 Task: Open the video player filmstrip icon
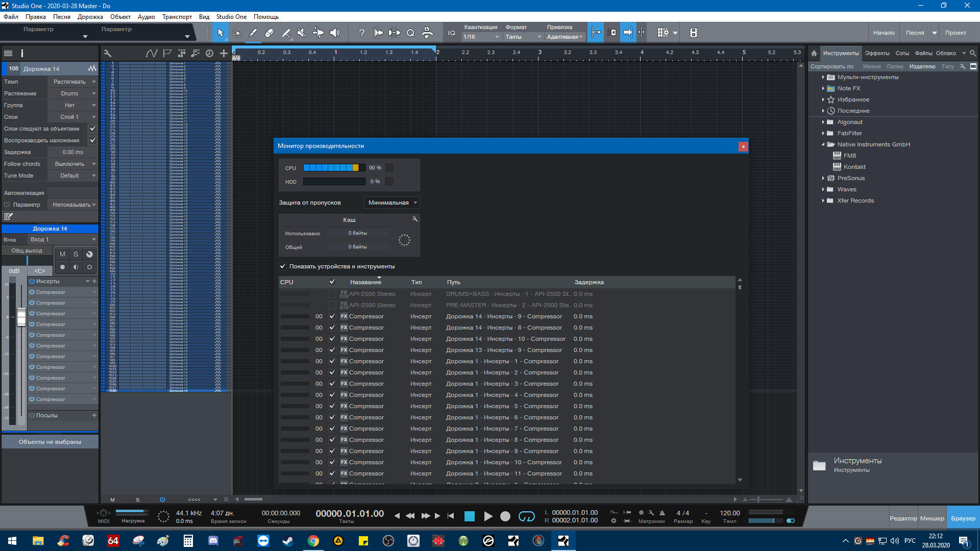point(693,33)
